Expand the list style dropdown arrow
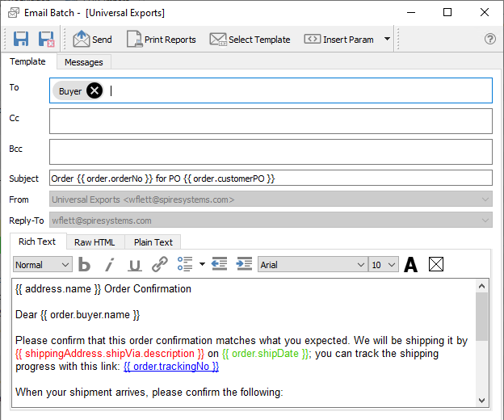The height and width of the screenshot is (420, 504). (x=202, y=264)
